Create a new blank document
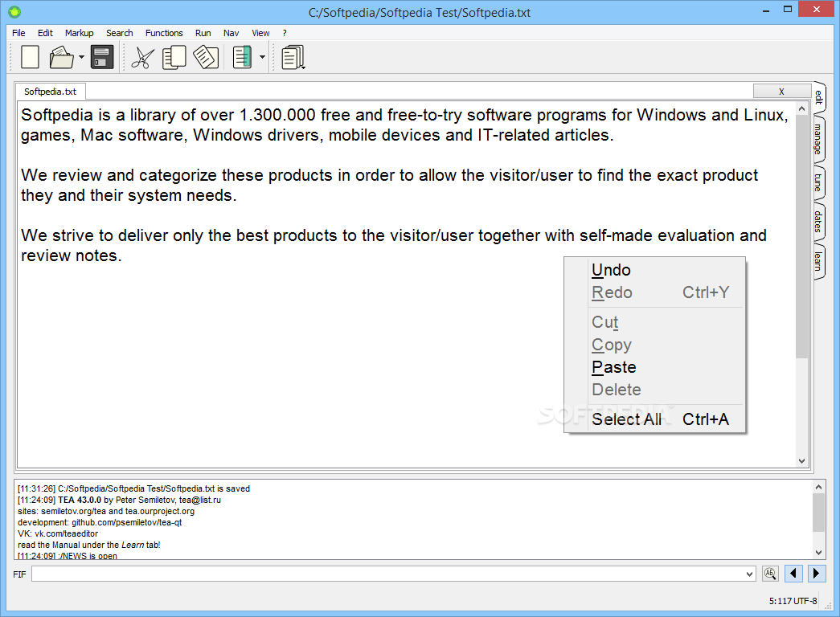This screenshot has height=617, width=840. click(x=30, y=57)
